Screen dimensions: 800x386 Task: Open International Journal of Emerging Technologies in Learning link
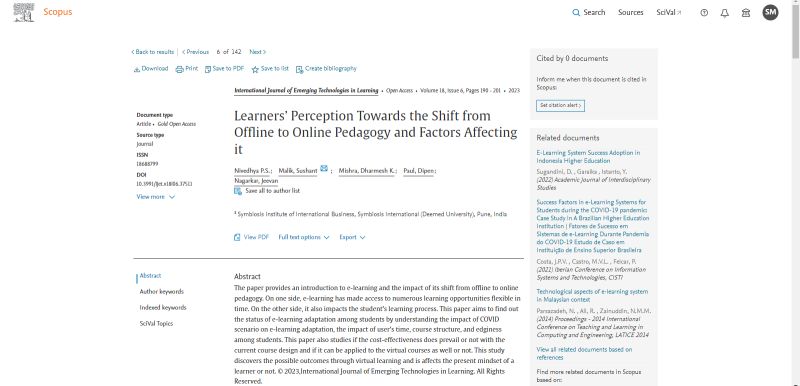click(x=306, y=91)
